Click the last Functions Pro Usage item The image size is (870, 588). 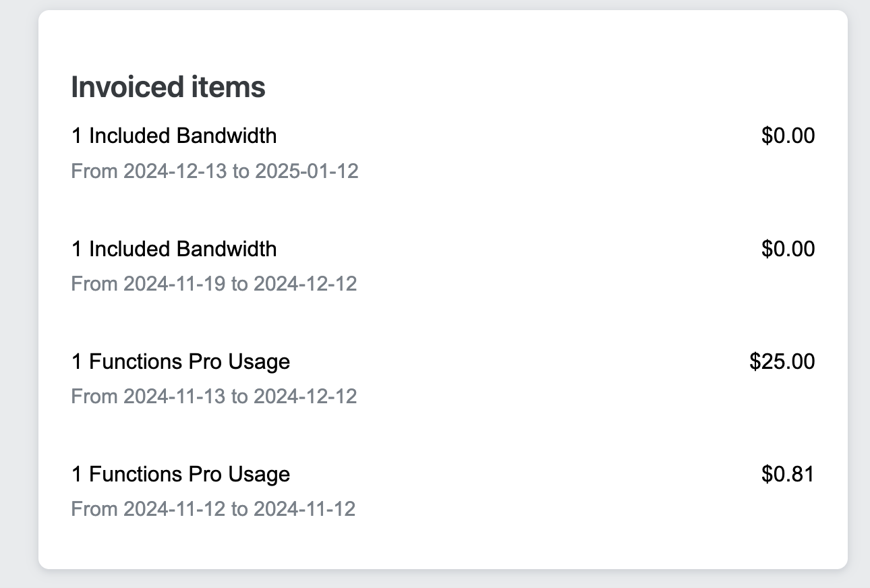click(x=181, y=474)
